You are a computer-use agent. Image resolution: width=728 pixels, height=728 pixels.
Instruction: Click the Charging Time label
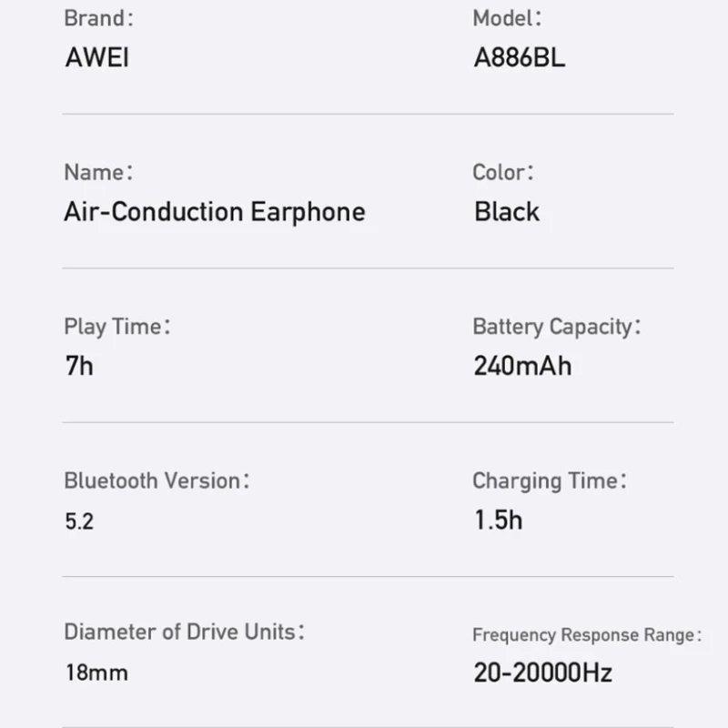coord(550,481)
